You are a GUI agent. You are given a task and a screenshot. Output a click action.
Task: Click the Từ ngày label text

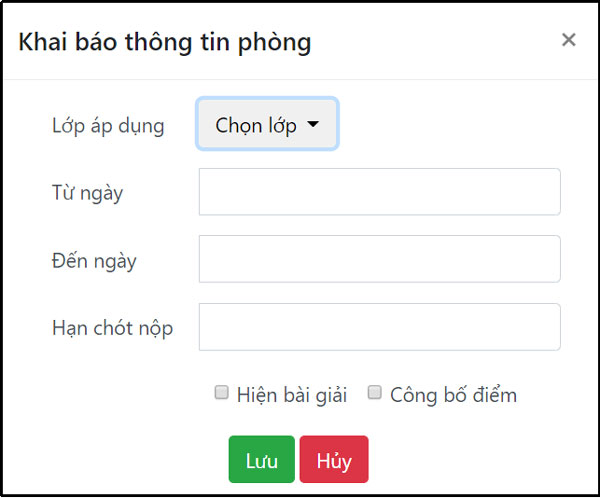88,193
